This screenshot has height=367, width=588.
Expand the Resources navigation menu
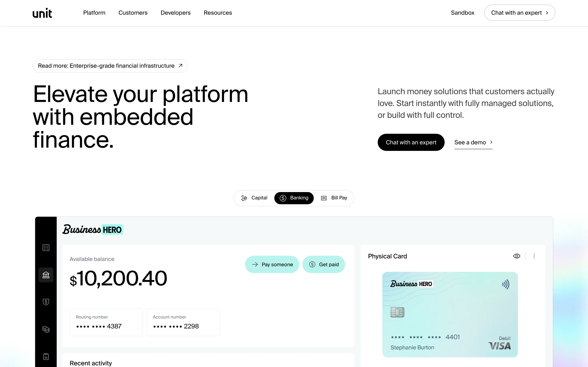pyautogui.click(x=218, y=13)
